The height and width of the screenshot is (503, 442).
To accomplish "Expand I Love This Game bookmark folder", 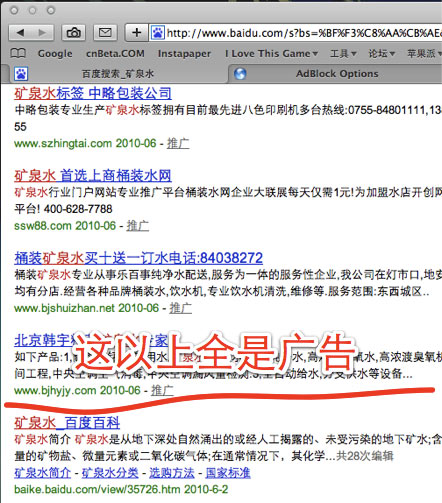I will click(x=271, y=53).
